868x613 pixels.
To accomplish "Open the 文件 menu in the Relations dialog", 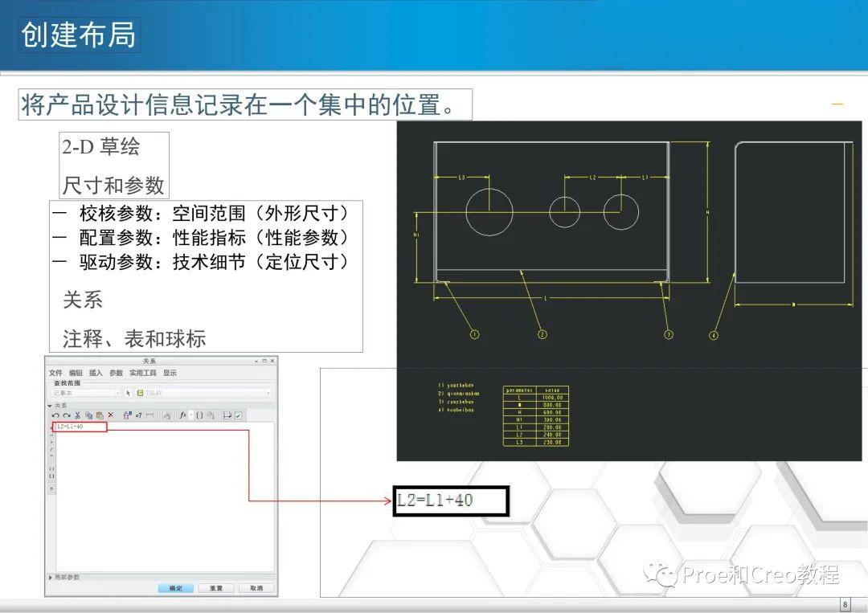I will coord(56,373).
